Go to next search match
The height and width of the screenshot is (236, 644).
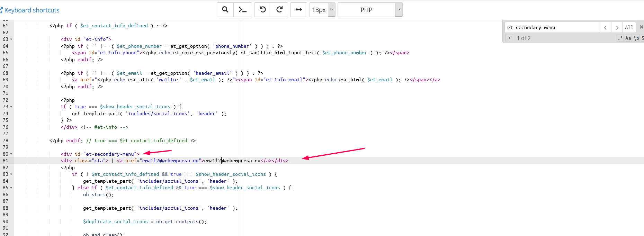[x=617, y=27]
